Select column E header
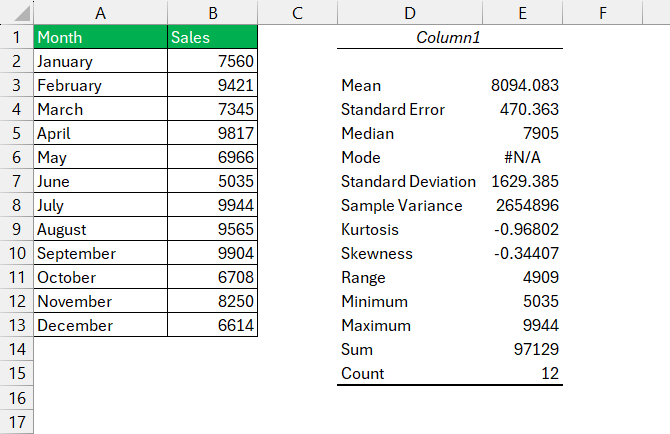The image size is (670, 434). tap(523, 12)
